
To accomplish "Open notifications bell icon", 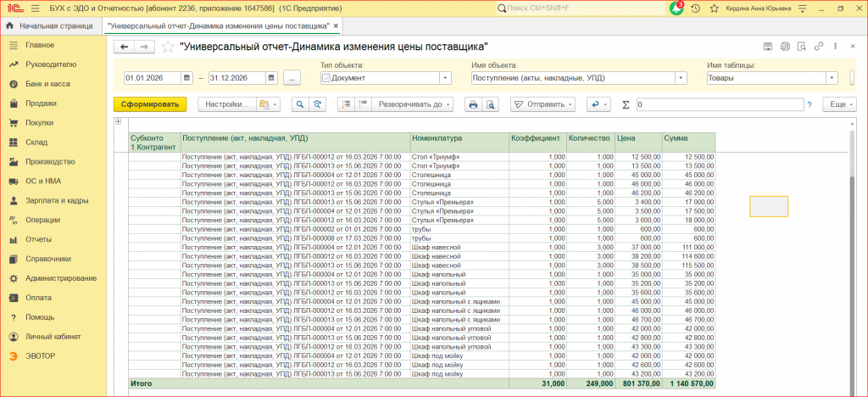I will pos(676,8).
